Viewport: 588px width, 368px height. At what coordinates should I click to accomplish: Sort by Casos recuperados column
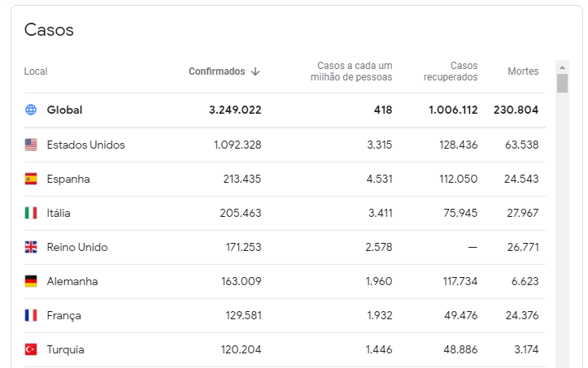pyautogui.click(x=451, y=71)
